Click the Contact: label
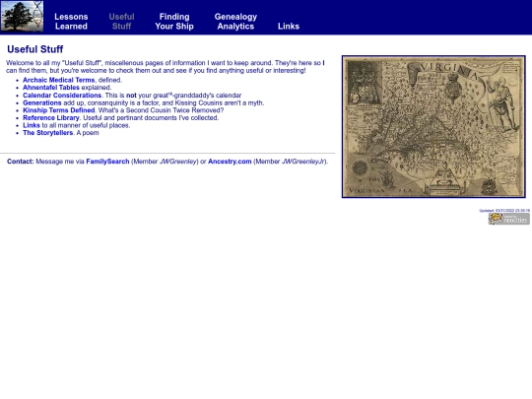 [21, 162]
